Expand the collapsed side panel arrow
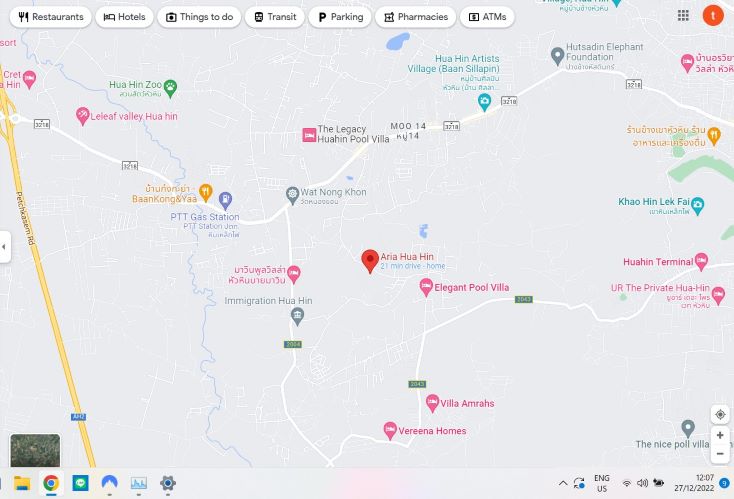Screen dimensions: 734x499 [x=4, y=247]
